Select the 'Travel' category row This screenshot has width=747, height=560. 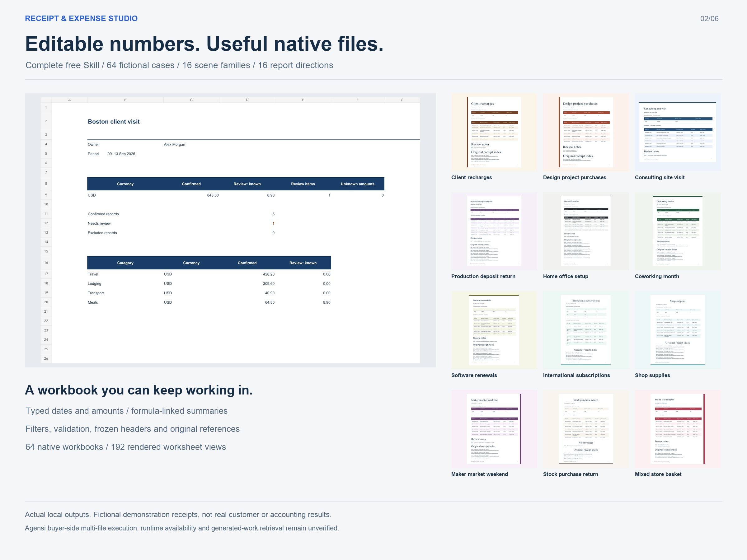pyautogui.click(x=209, y=274)
